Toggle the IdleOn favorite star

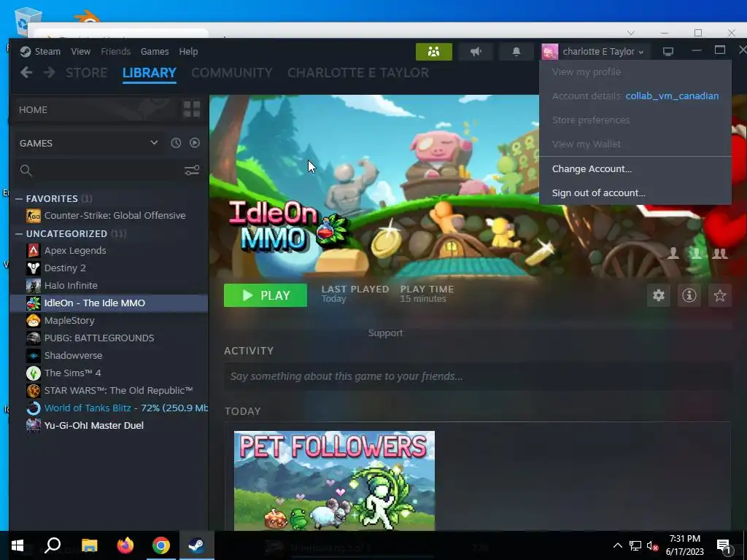719,295
